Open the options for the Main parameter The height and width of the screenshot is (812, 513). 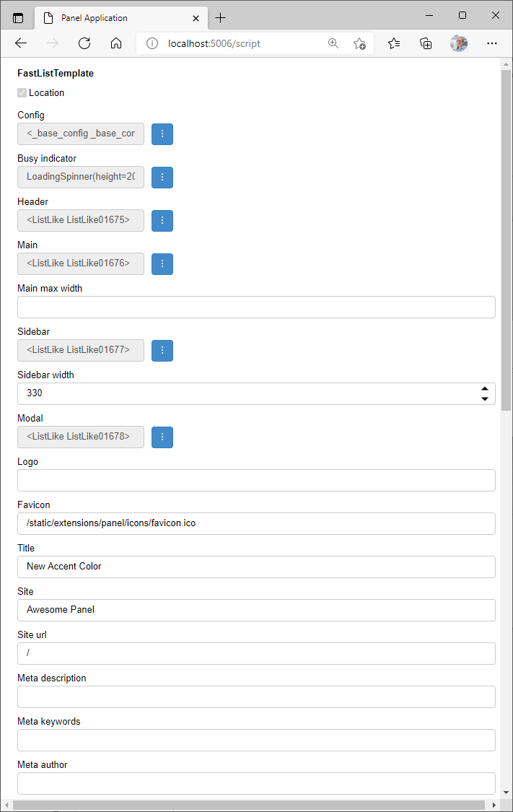(x=162, y=263)
